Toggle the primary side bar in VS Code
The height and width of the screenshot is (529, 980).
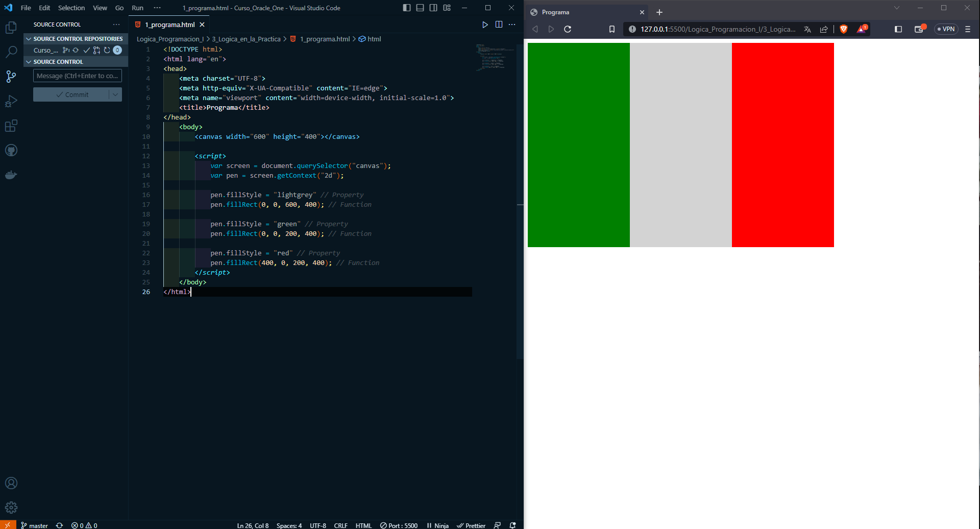point(406,8)
